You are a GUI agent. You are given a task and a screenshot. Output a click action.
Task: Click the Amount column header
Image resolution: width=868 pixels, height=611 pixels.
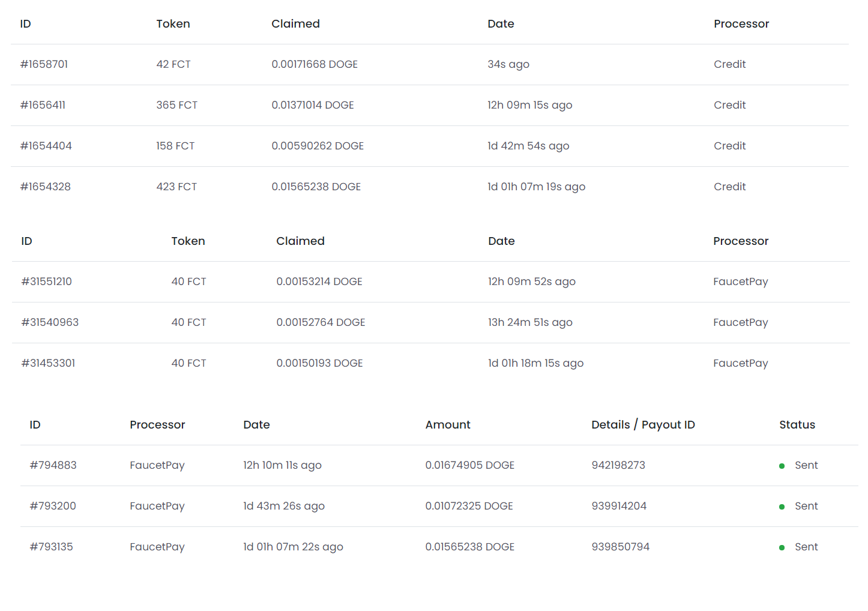tap(448, 425)
